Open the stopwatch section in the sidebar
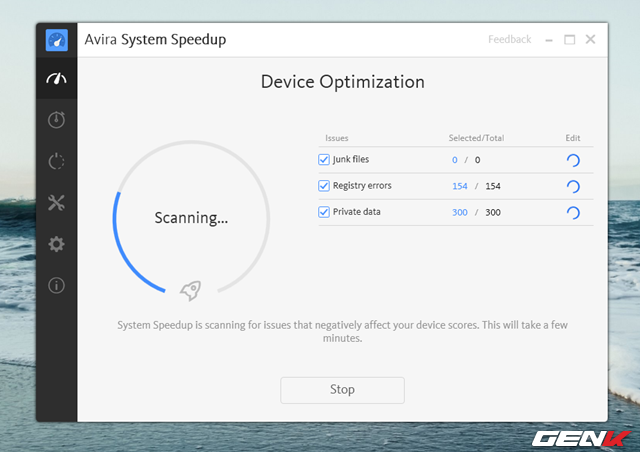Viewport: 640px width, 452px height. pyautogui.click(x=57, y=120)
